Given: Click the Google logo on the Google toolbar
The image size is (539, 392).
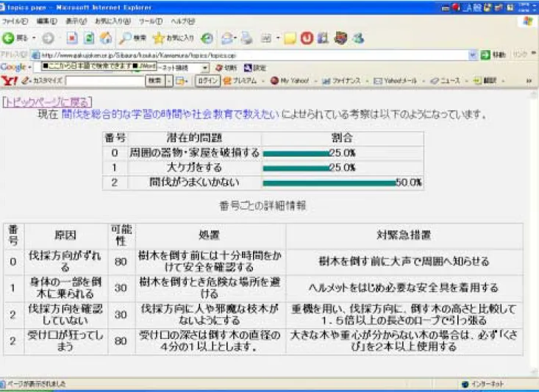Looking at the screenshot, I should [13, 67].
